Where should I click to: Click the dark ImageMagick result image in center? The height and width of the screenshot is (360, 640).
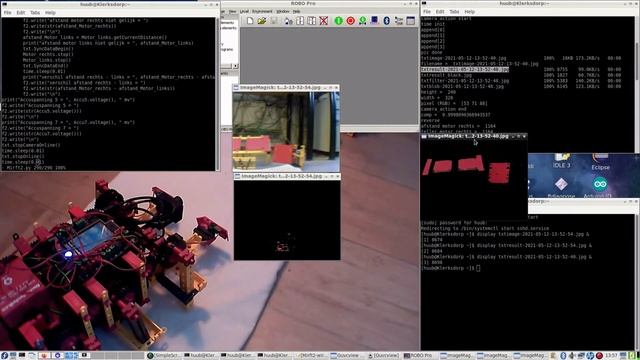tap(287, 220)
